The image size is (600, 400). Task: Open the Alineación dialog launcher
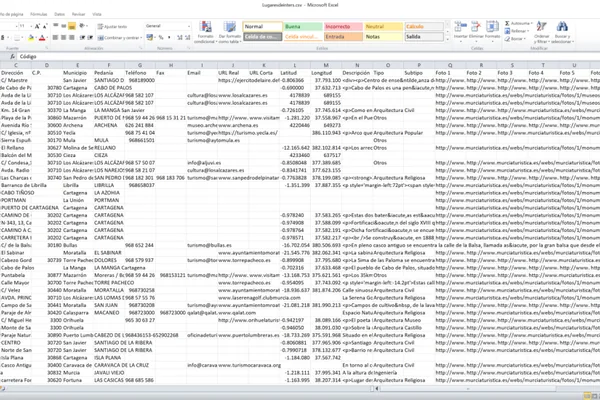point(140,48)
